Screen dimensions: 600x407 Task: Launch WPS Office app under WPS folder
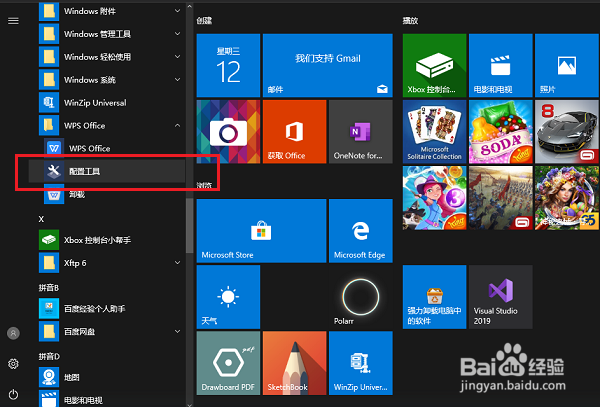[x=112, y=148]
